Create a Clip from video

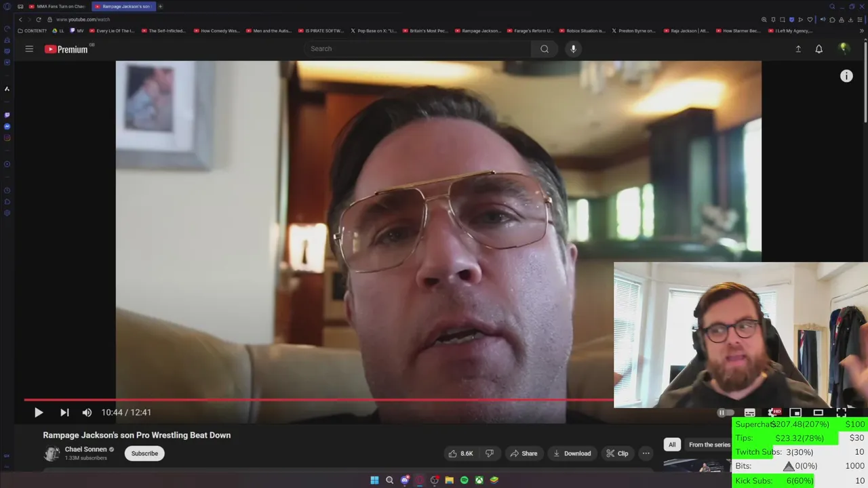[617, 453]
